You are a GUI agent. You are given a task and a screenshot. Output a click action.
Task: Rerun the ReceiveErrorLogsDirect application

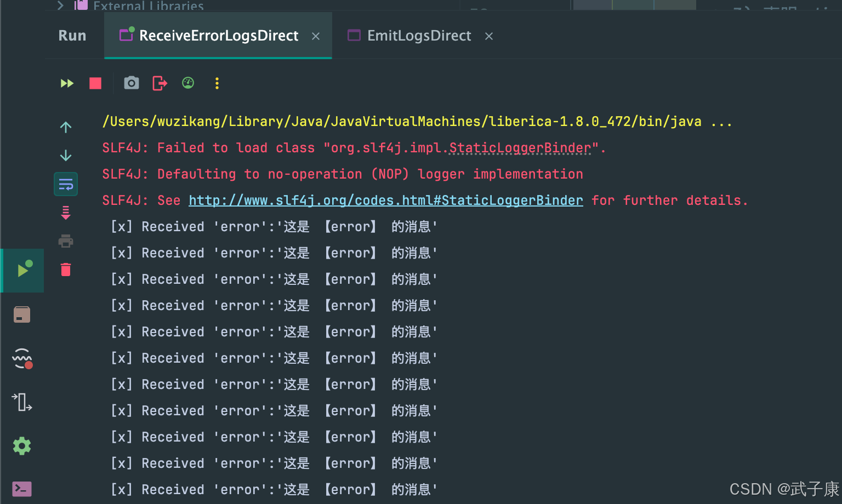click(x=66, y=83)
